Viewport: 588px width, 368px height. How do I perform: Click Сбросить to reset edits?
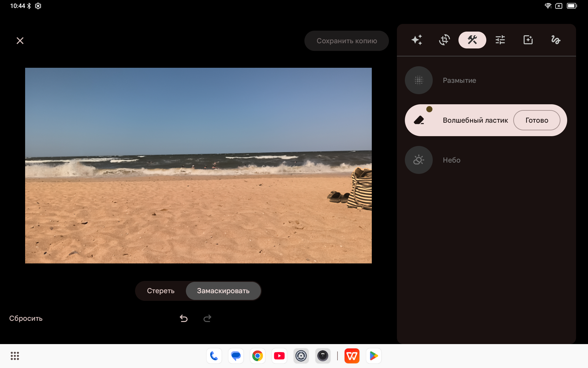click(26, 318)
